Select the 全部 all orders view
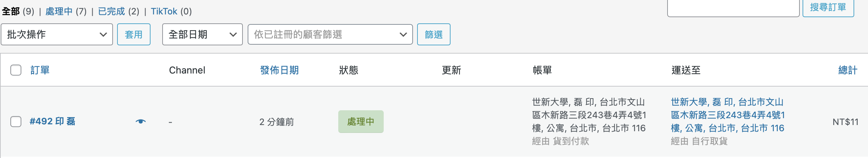 coord(11,11)
